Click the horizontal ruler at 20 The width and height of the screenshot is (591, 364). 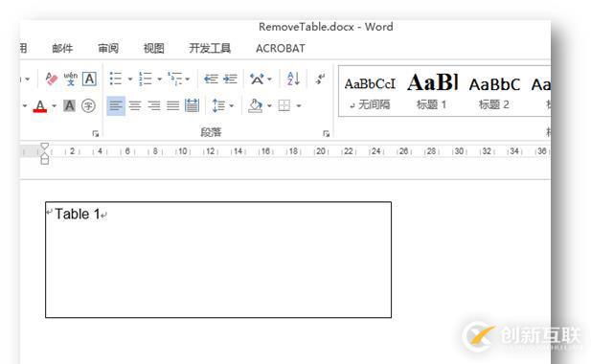pos(321,151)
